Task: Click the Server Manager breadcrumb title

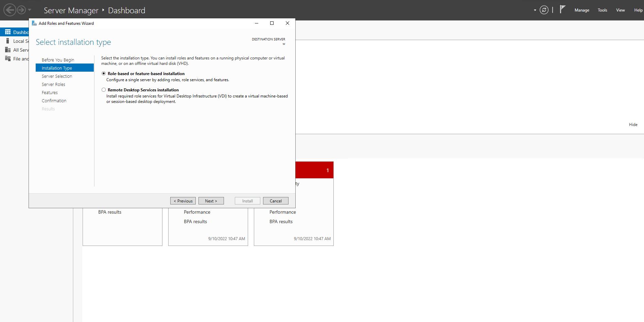Action: pos(71,11)
